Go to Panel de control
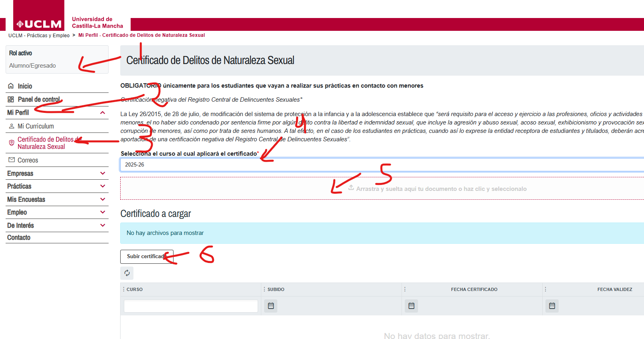 38,99
